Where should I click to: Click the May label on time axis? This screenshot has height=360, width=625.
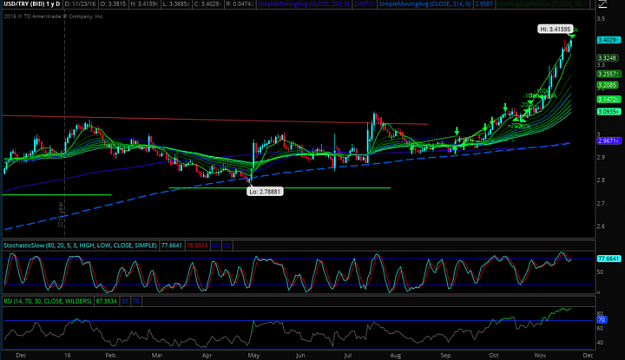pyautogui.click(x=254, y=355)
